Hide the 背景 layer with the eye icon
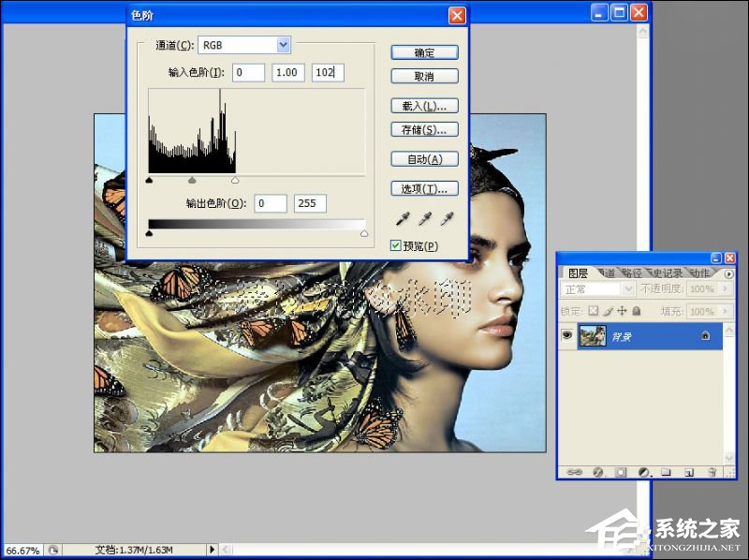The width and height of the screenshot is (749, 560). [x=566, y=336]
